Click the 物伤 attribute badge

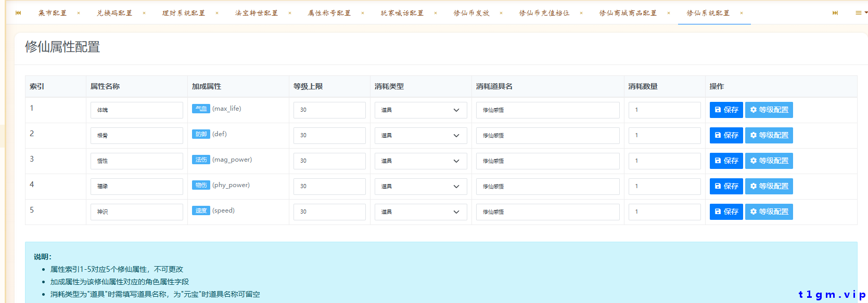(201, 185)
